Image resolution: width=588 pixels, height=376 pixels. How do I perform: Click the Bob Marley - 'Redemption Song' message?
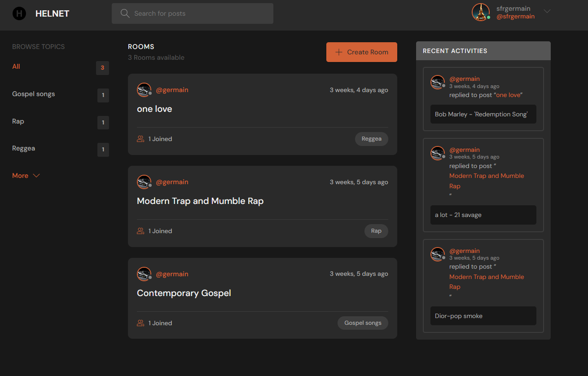pos(483,114)
